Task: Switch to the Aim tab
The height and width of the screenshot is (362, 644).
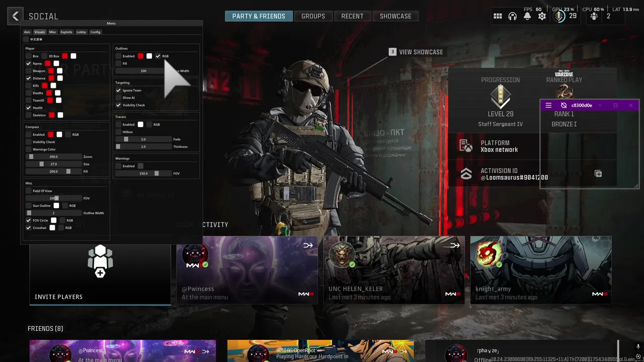Action: [x=27, y=32]
